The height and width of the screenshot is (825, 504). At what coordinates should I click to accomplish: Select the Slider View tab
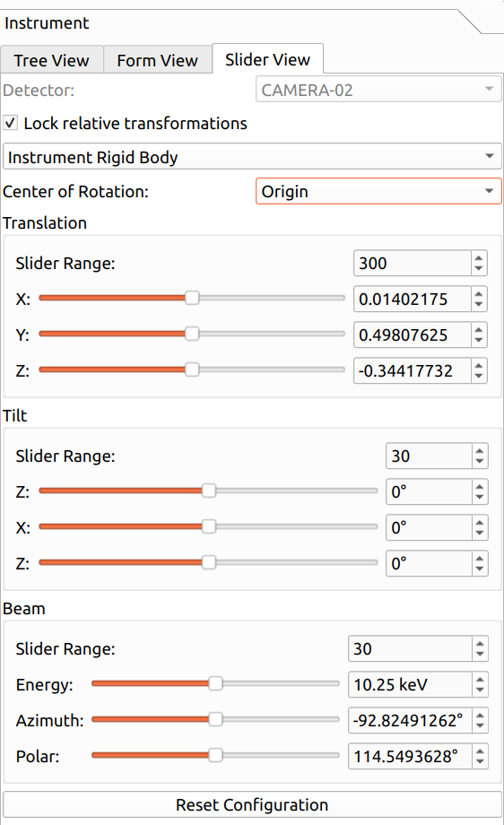[x=267, y=59]
